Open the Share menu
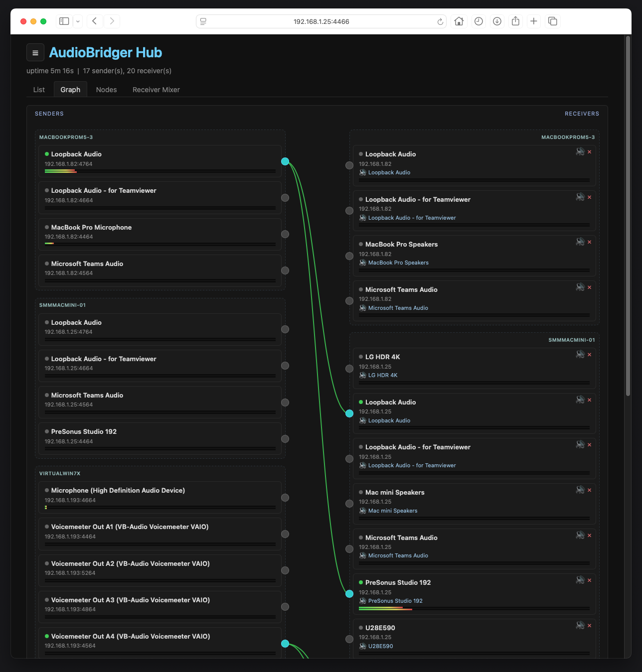This screenshot has height=672, width=642. pos(515,21)
